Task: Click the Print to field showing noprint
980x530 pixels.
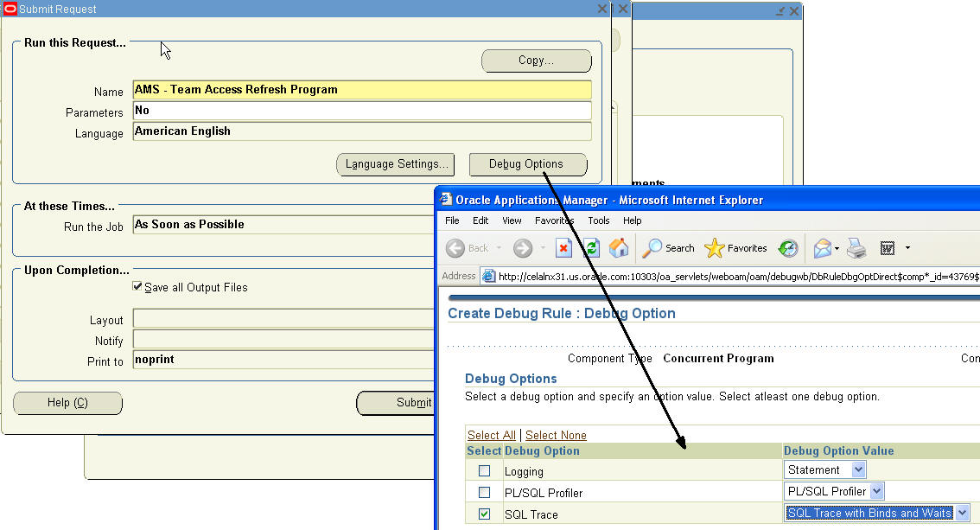Action: pyautogui.click(x=283, y=360)
